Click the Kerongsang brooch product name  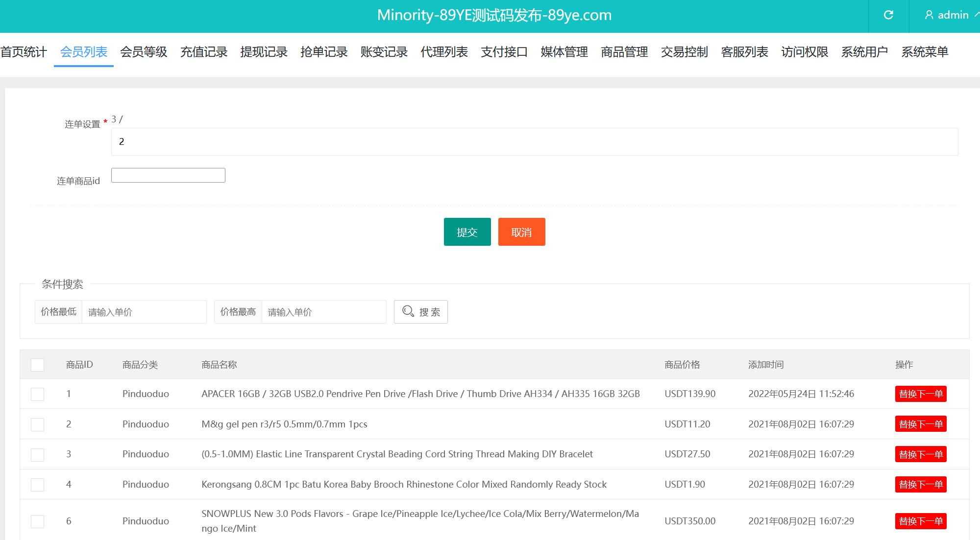pos(404,484)
